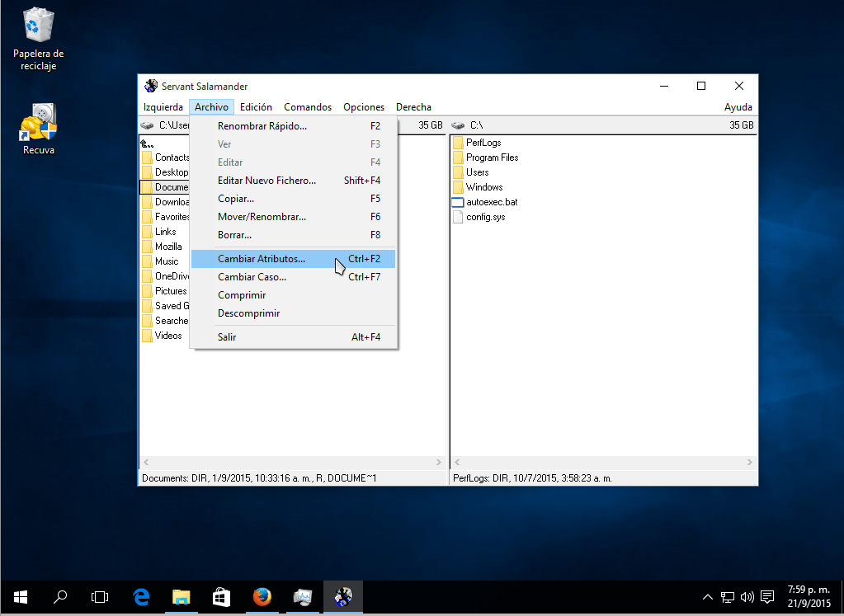Click the Mozilla folder icon

click(147, 247)
